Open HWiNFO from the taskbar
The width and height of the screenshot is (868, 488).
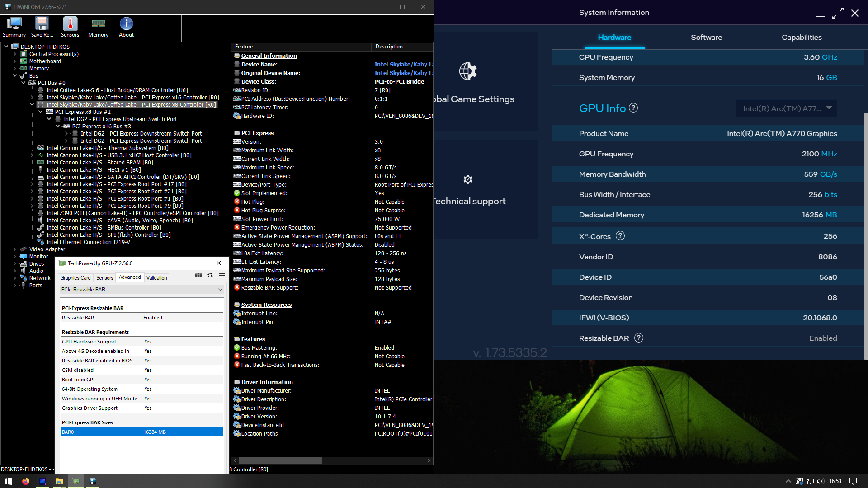pyautogui.click(x=93, y=481)
